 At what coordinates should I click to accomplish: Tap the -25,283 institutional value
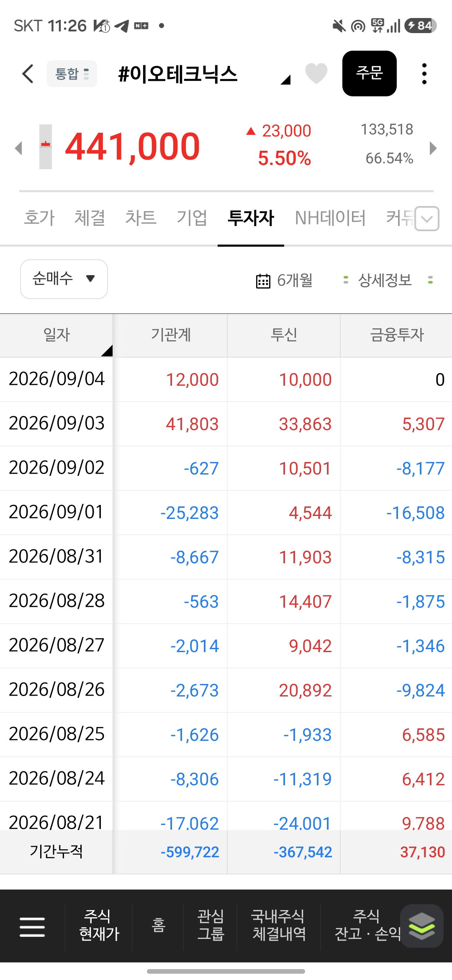pyautogui.click(x=190, y=513)
